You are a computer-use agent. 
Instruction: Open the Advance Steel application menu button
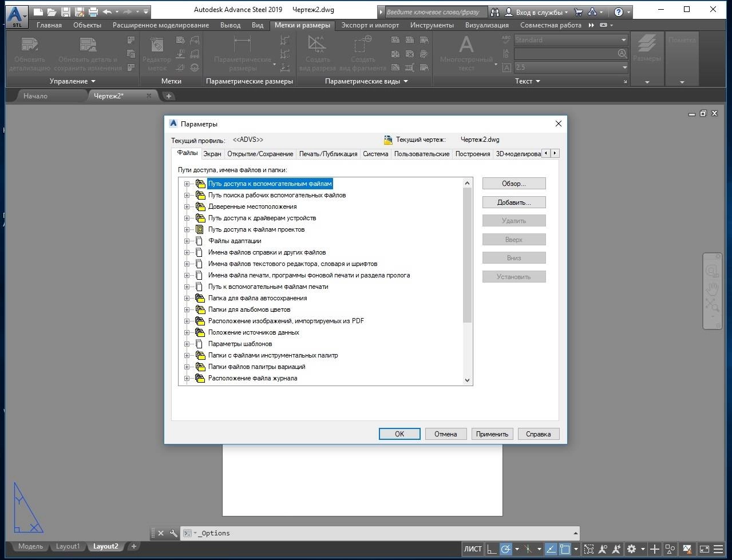click(x=17, y=16)
